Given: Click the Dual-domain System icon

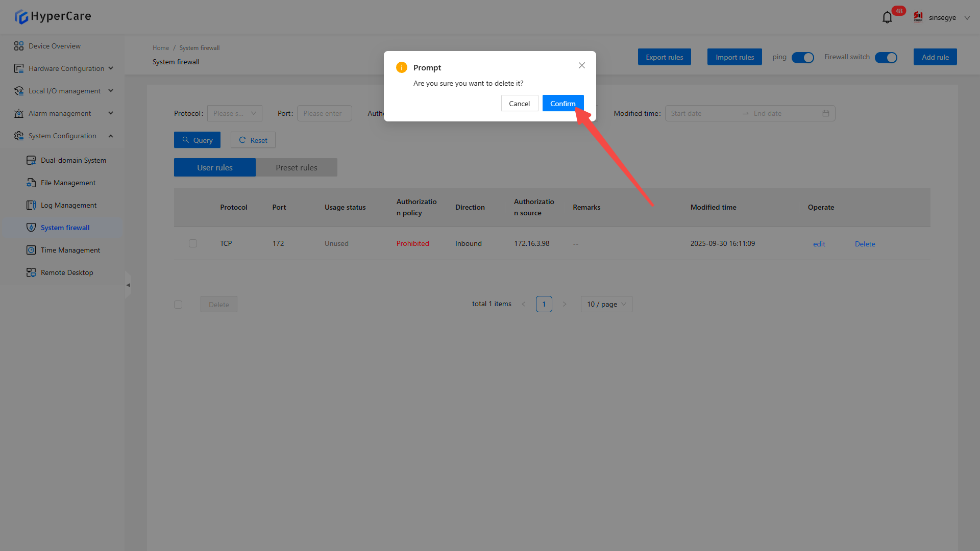Looking at the screenshot, I should pos(31,160).
